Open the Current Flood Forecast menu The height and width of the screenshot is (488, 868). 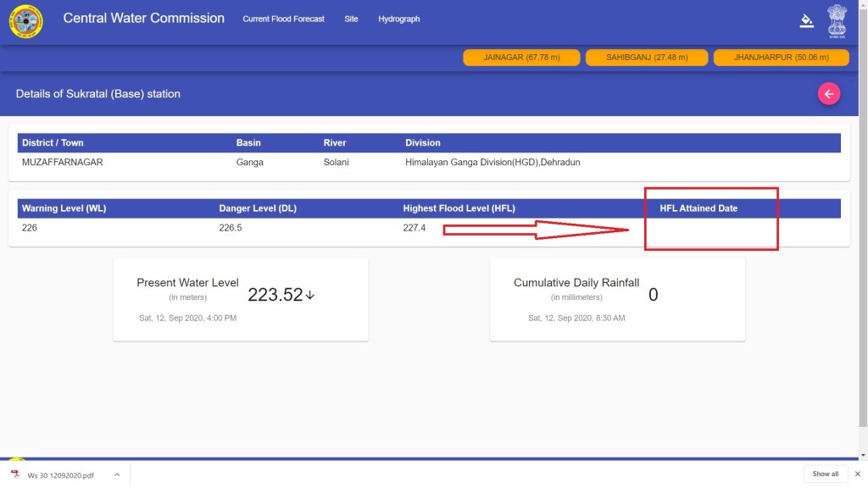(x=283, y=19)
